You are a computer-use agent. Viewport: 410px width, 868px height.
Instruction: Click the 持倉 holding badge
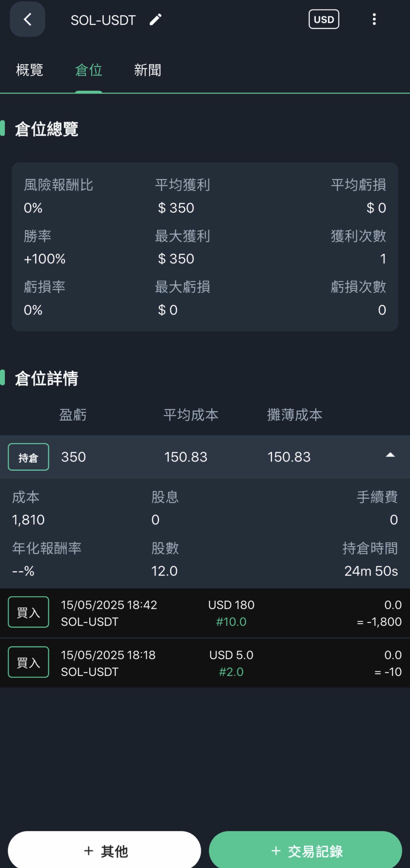point(28,457)
